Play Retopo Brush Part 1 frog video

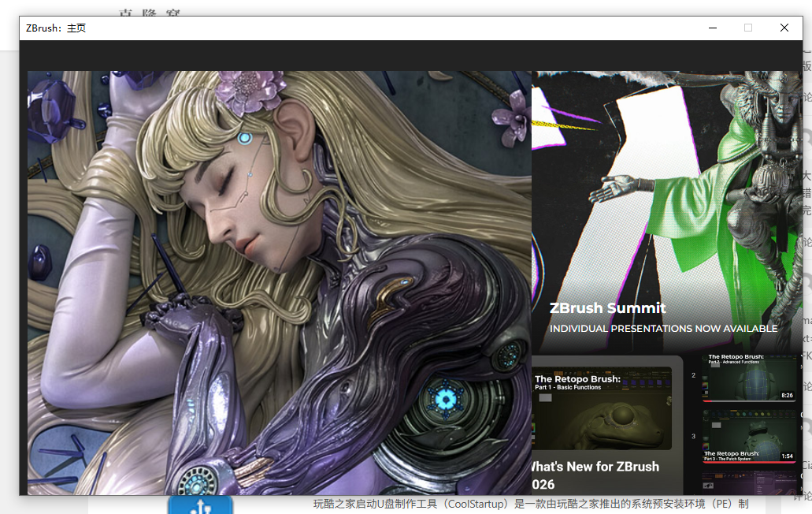coord(603,410)
